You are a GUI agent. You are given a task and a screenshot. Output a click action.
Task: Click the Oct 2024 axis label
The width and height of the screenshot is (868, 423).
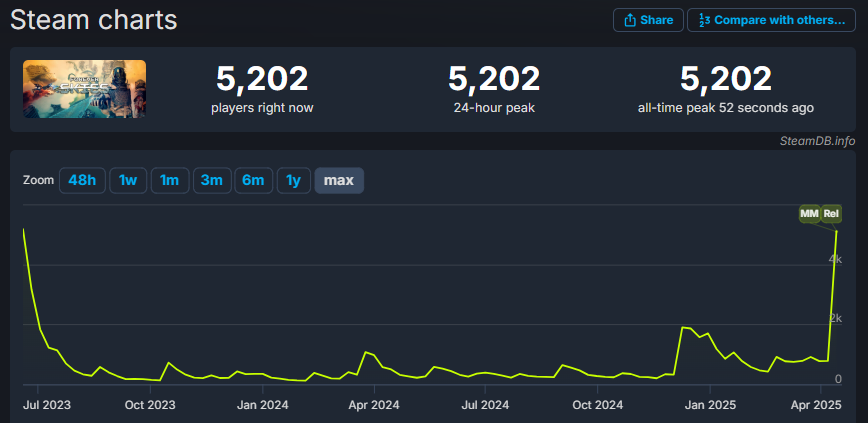point(597,405)
